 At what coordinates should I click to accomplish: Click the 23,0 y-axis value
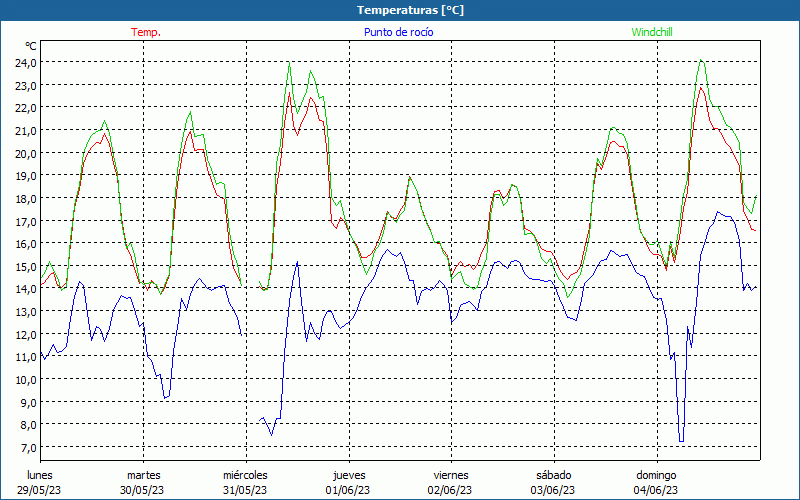(x=26, y=86)
